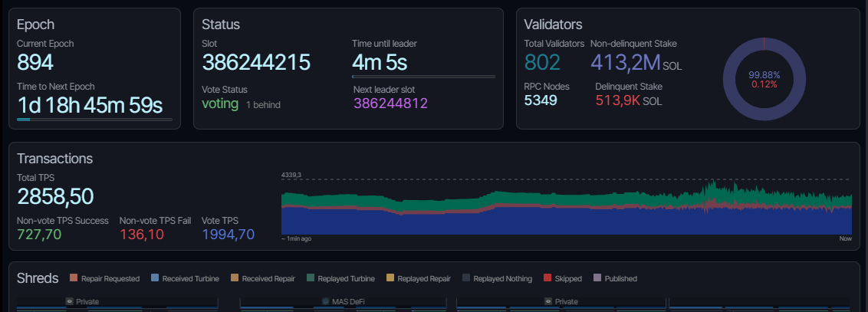Image resolution: width=868 pixels, height=312 pixels.
Task: Click the stake percentage donut chart
Action: pos(764,79)
